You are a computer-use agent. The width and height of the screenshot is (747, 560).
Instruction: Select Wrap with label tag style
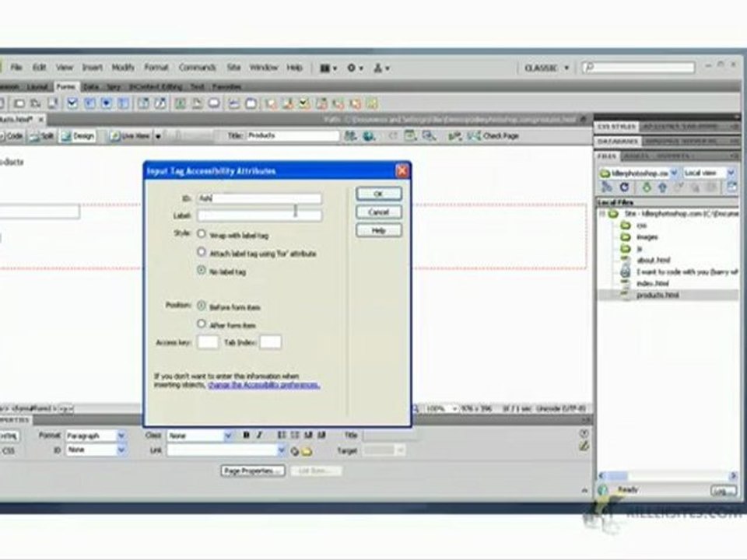(202, 234)
